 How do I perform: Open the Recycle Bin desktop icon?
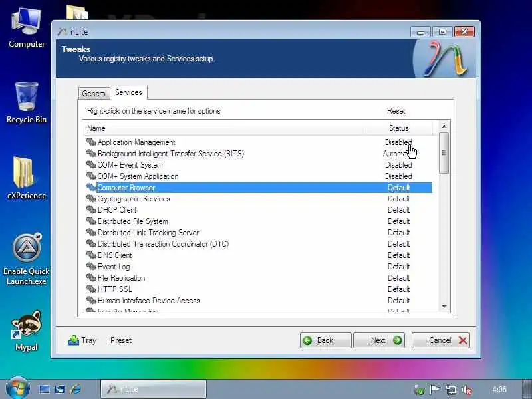point(27,102)
